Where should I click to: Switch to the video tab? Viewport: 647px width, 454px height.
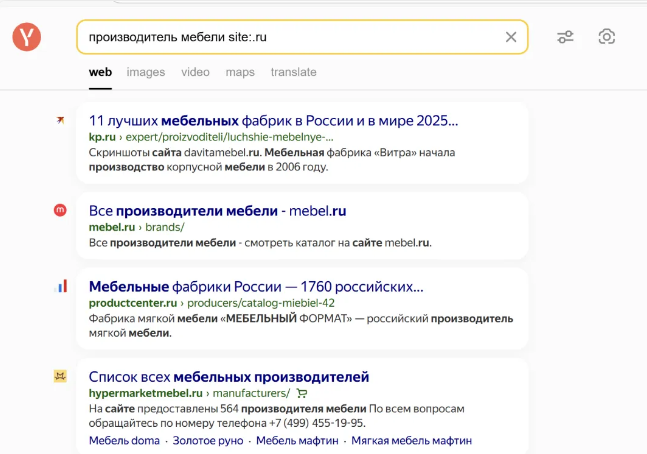195,72
